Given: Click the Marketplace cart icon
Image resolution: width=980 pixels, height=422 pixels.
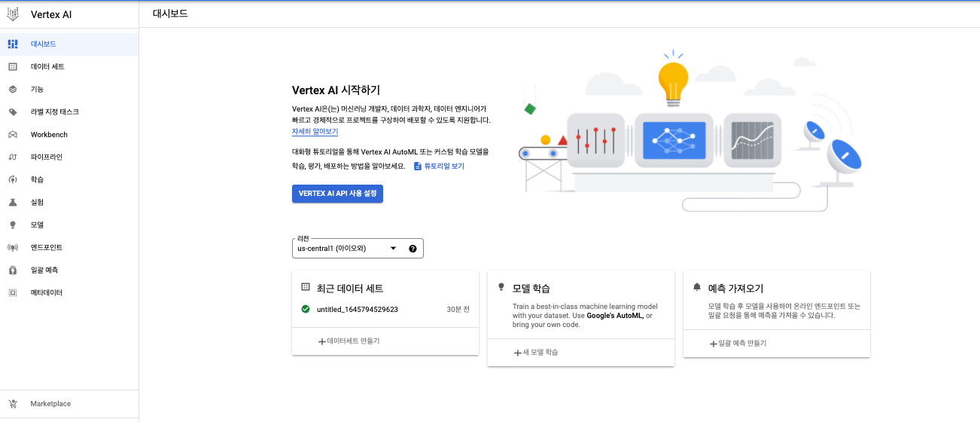Looking at the screenshot, I should [13, 404].
